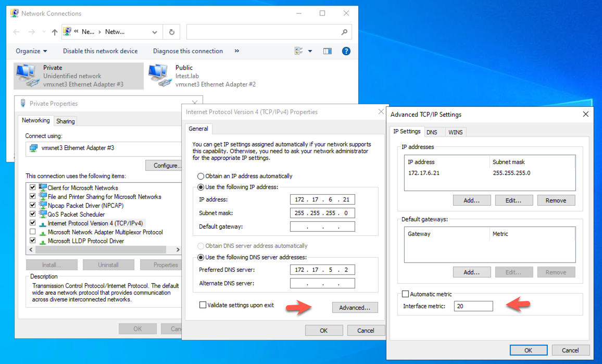
Task: Switch to the DNS tab
Action: pyautogui.click(x=432, y=132)
